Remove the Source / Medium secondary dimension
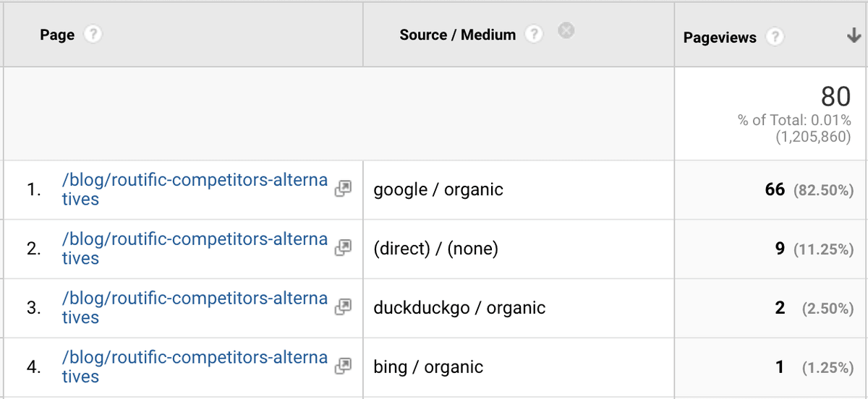 pyautogui.click(x=567, y=30)
